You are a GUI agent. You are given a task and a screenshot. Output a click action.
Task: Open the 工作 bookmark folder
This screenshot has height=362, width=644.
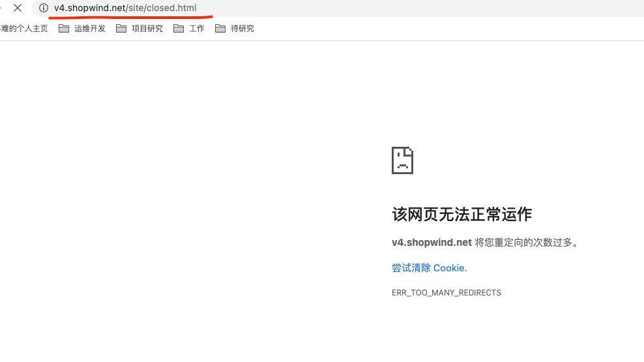[189, 28]
